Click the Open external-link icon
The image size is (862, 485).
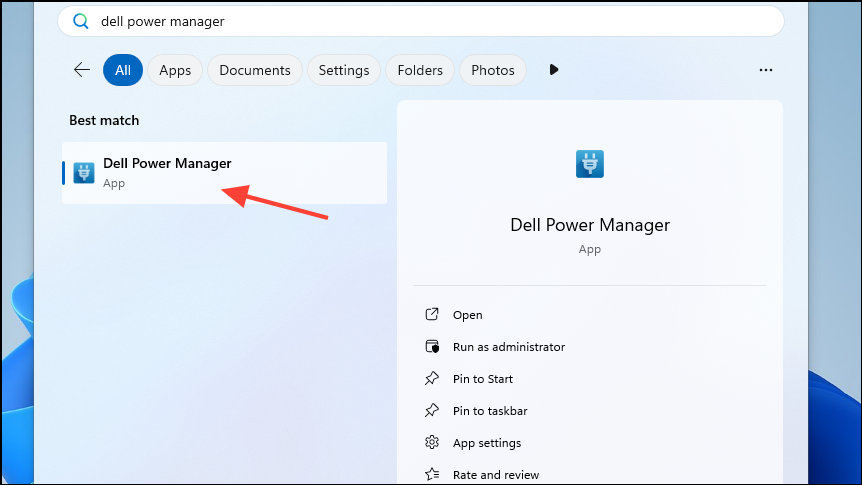[432, 314]
